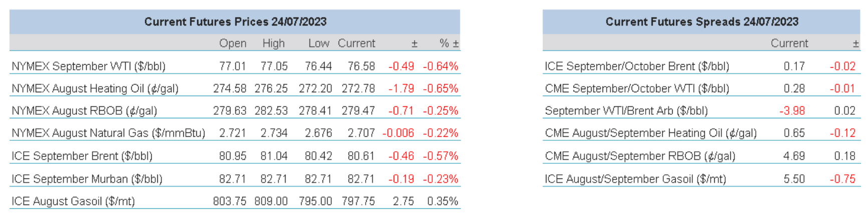Image resolution: width=868 pixels, height=220 pixels.
Task: Select CME August/September RBOB spread label
Action: [640, 156]
